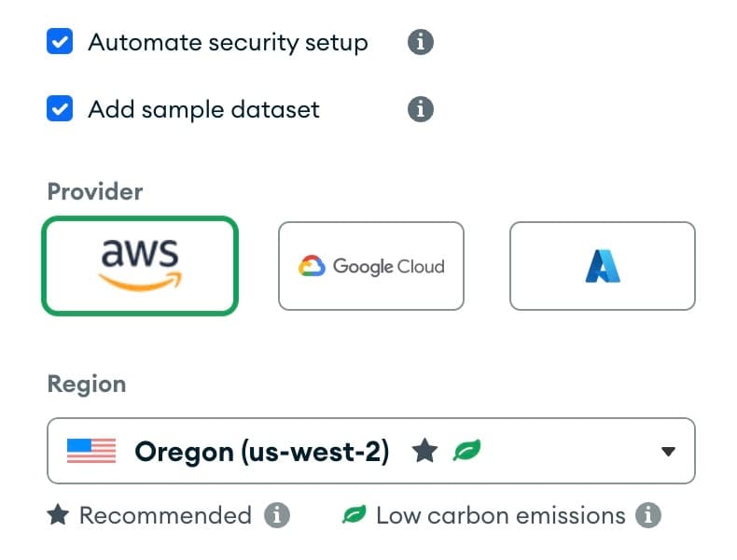
Task: Click the star before Recommended legend
Action: pyautogui.click(x=58, y=515)
